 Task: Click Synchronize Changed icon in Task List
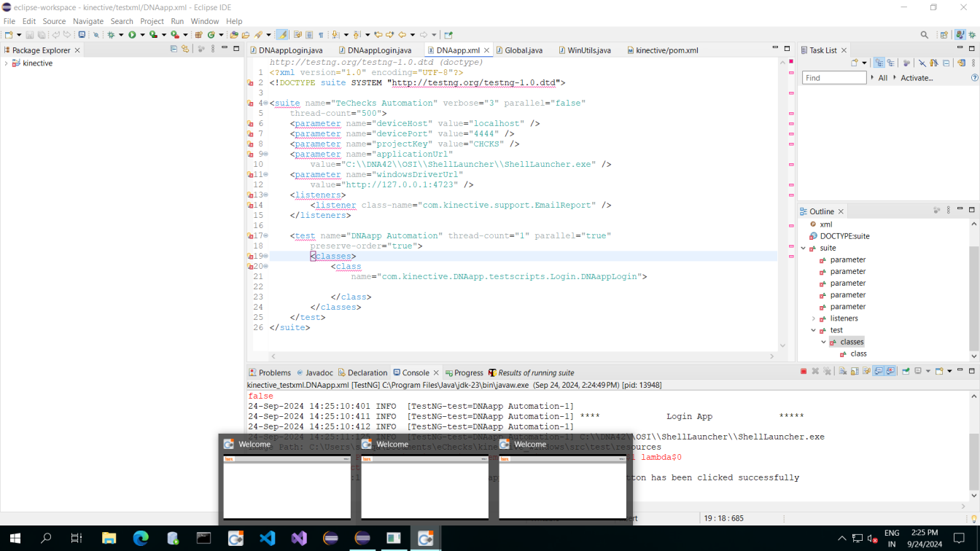(961, 63)
